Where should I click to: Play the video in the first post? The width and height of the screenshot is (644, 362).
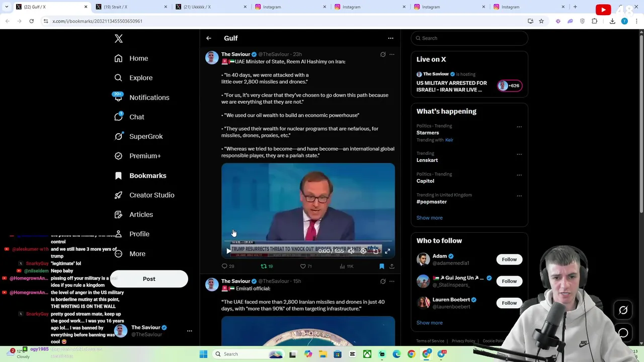point(228,251)
